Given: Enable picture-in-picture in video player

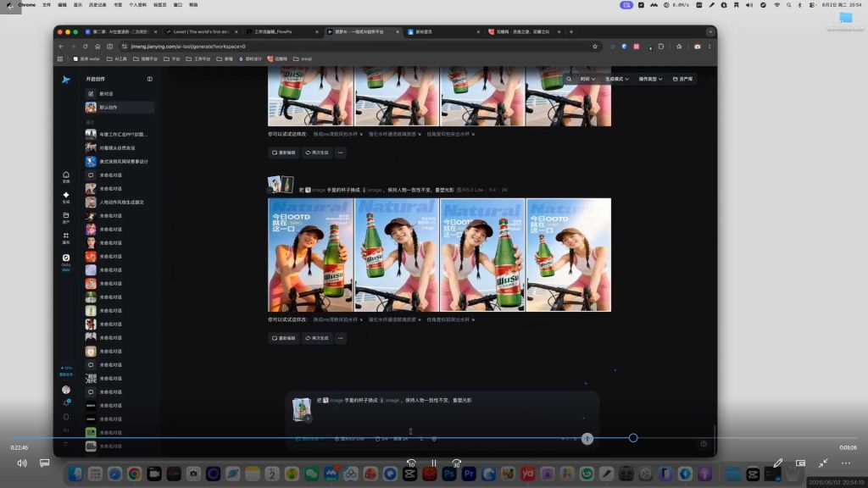Looking at the screenshot, I should [x=800, y=463].
